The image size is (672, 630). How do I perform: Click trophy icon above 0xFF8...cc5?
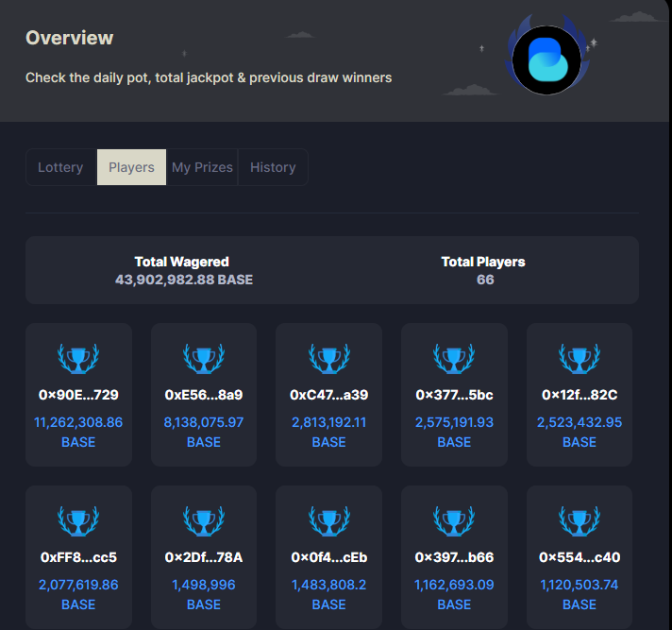78,520
